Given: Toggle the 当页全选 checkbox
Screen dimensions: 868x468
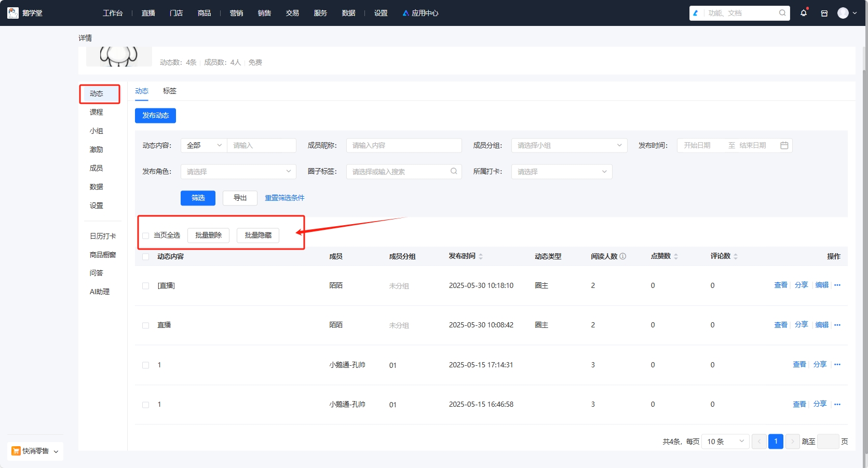Looking at the screenshot, I should point(146,236).
